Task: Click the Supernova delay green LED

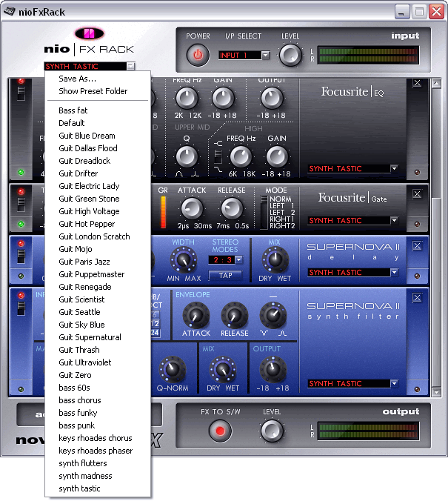Action: point(21,276)
